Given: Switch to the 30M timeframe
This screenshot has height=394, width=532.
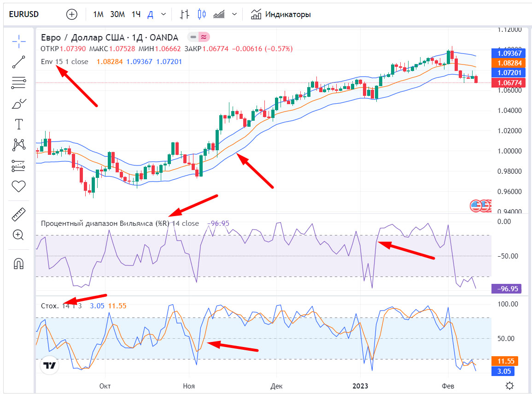Looking at the screenshot, I should coord(117,14).
